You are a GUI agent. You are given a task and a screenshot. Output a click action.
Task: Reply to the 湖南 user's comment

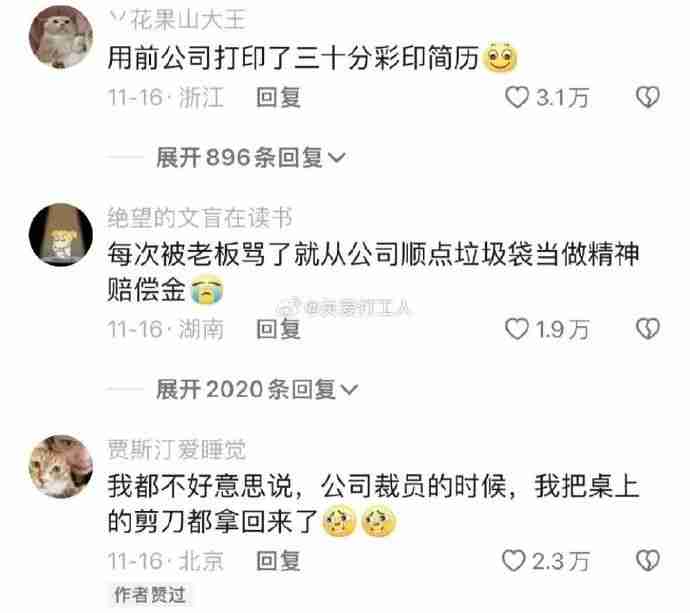click(279, 329)
